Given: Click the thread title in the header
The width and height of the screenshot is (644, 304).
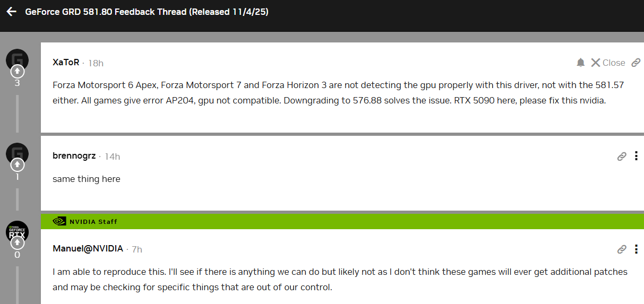Looking at the screenshot, I should [147, 12].
